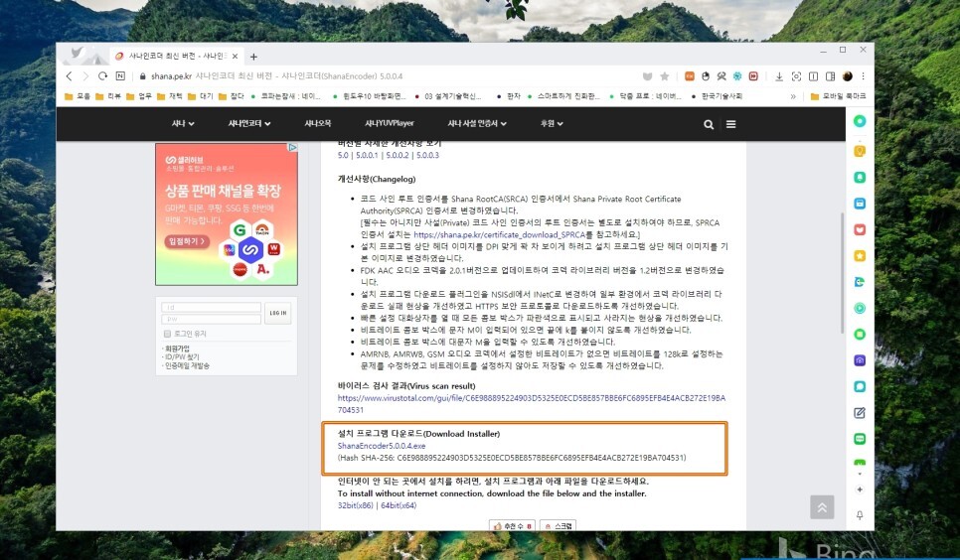The width and height of the screenshot is (960, 560).
Task: Open the site search magnifier icon
Action: point(709,124)
